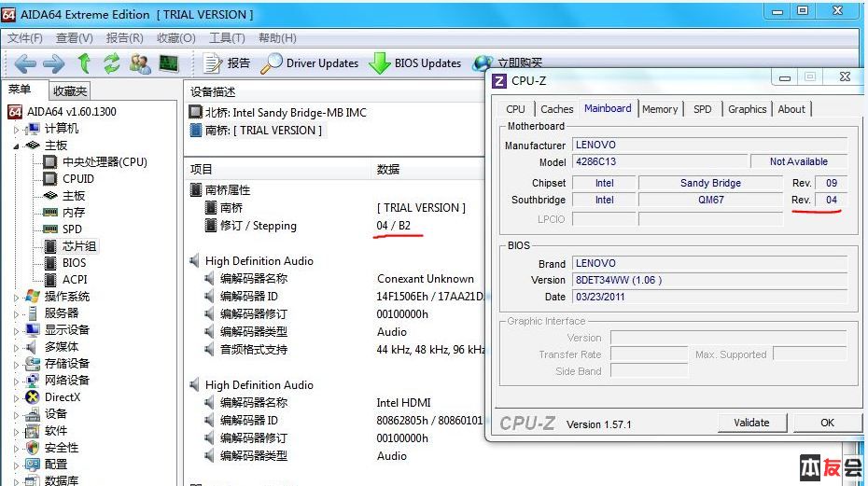The width and height of the screenshot is (868, 486).
Task: Expand the 操作系统 tree node
Action: coord(16,298)
